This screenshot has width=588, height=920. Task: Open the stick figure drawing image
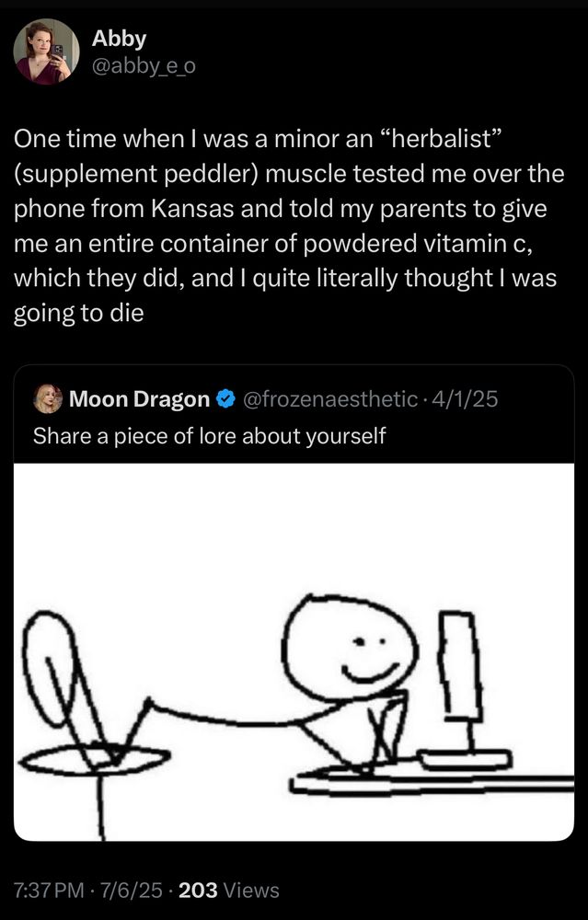[294, 651]
